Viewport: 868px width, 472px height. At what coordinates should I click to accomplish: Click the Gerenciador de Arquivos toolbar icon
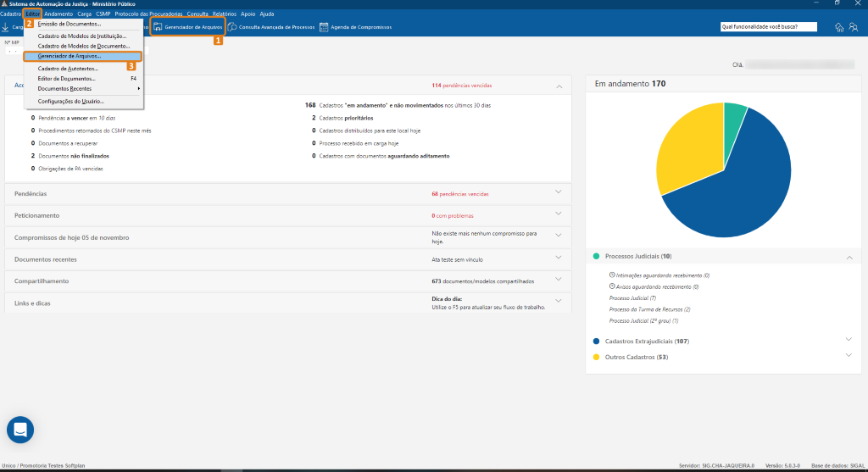(x=158, y=27)
